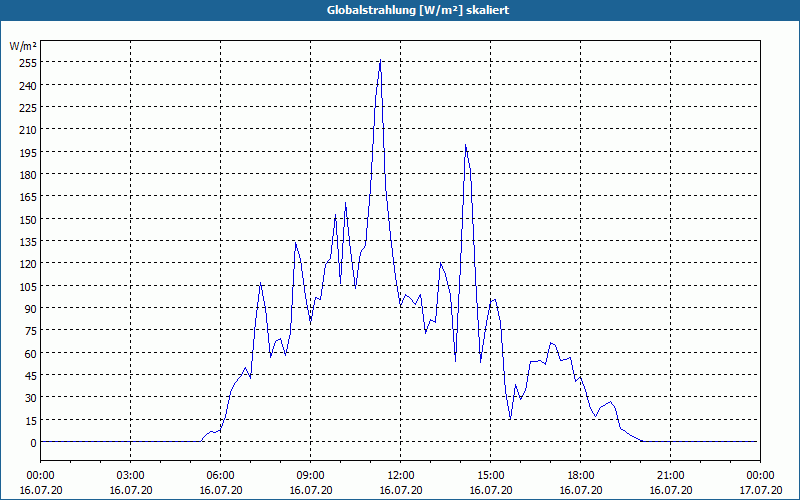
Task: Click the curve's deep dip before 16:00
Action: (510, 418)
